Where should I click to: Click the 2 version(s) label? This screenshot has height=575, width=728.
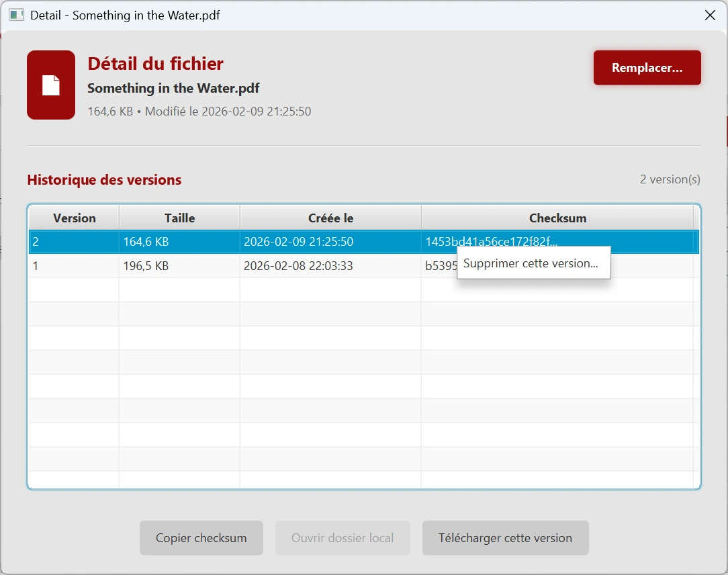coord(670,179)
